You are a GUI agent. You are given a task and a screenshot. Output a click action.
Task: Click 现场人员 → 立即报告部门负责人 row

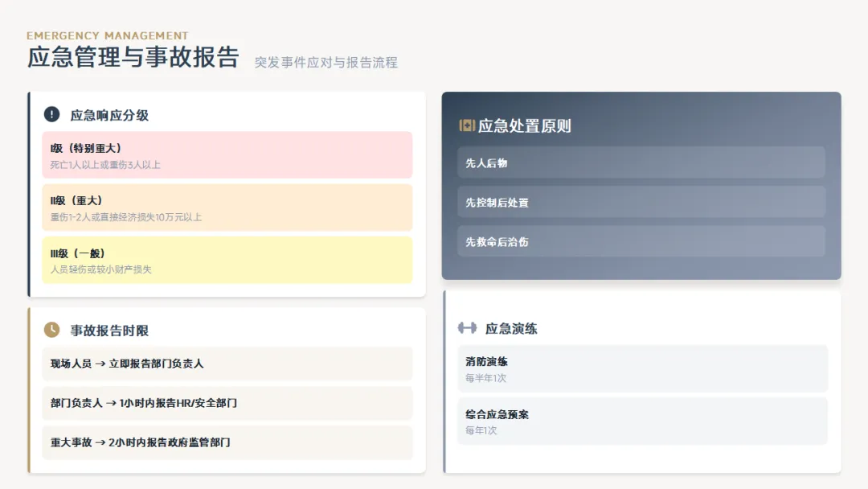coord(227,364)
